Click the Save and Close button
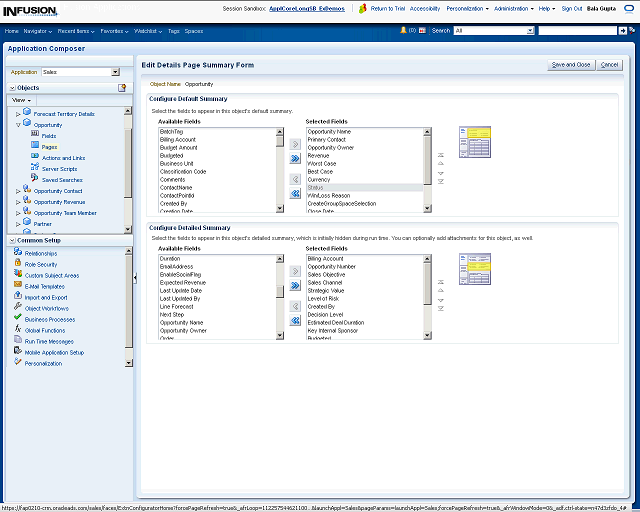Screen dimensions: 640x512 click(571, 64)
